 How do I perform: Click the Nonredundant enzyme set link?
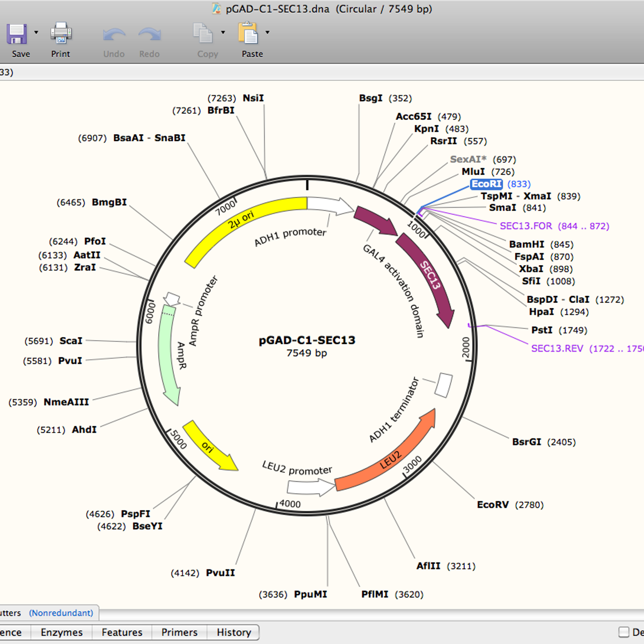61,613
